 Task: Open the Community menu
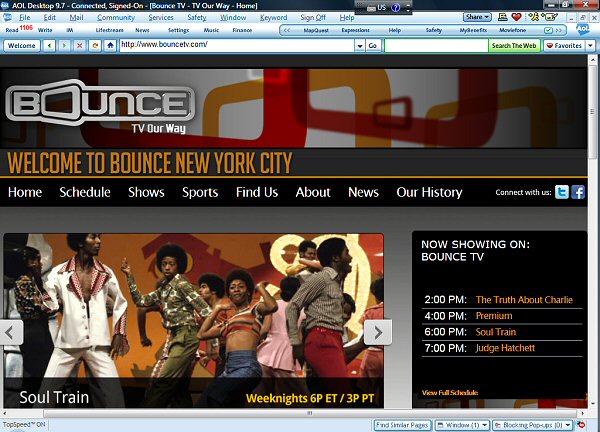coord(116,17)
